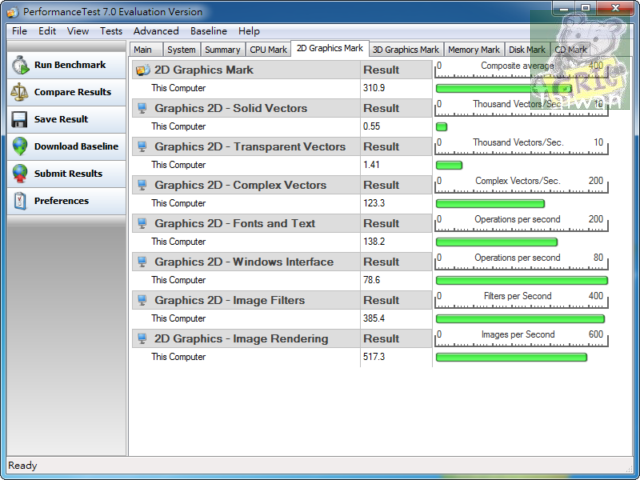Switch to the System tab
Viewport: 640px width, 480px height.
click(181, 50)
